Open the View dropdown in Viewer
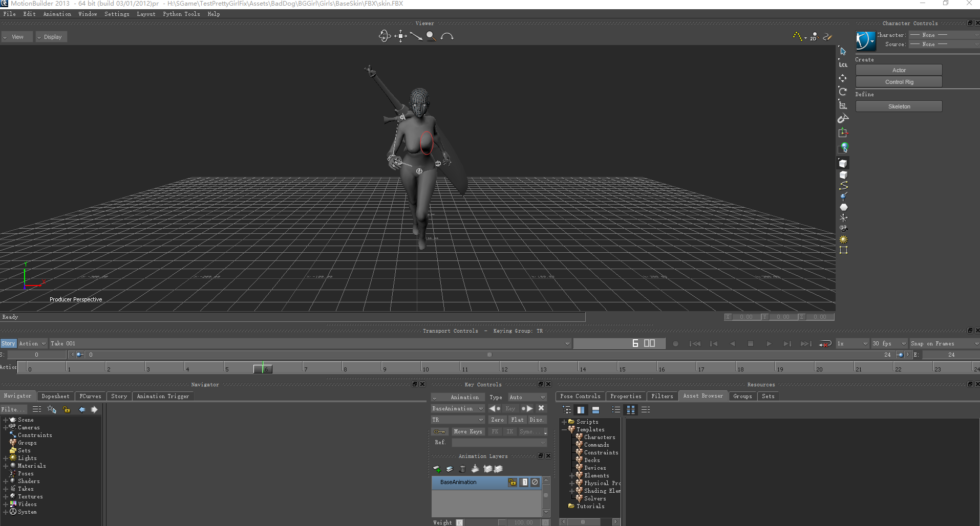 [17, 37]
